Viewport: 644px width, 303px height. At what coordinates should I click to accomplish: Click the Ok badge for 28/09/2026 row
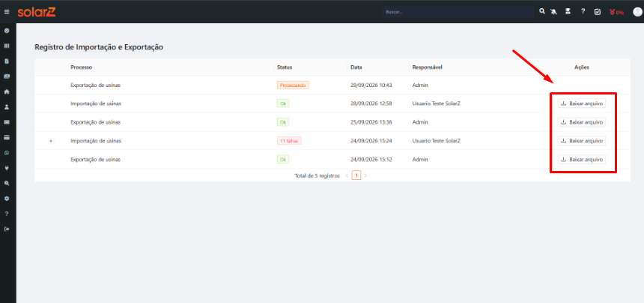(283, 103)
